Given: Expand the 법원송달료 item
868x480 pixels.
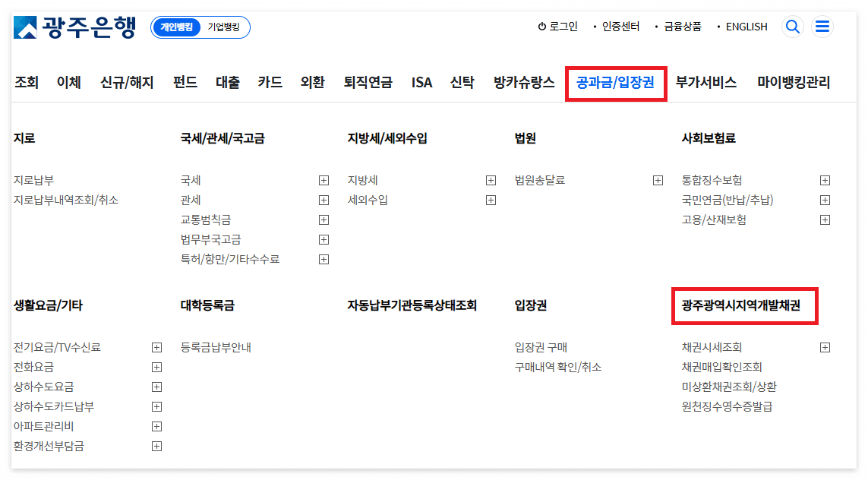Looking at the screenshot, I should pos(657,180).
